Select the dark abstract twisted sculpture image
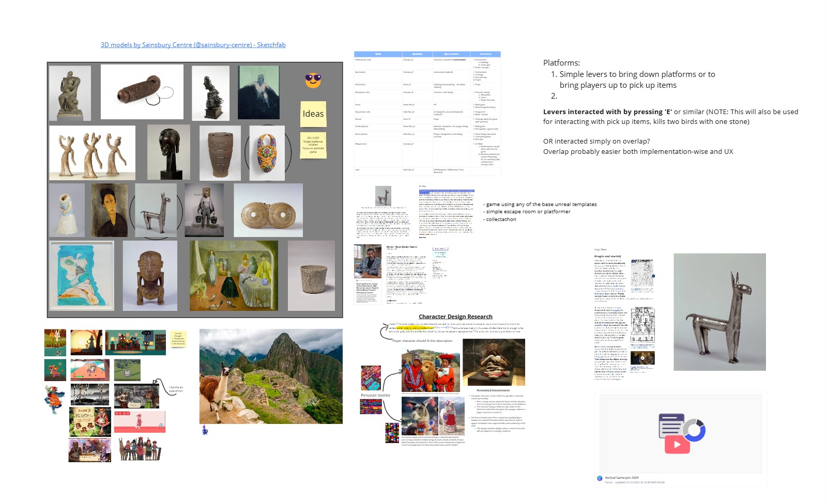The image size is (827, 504). [x=210, y=93]
